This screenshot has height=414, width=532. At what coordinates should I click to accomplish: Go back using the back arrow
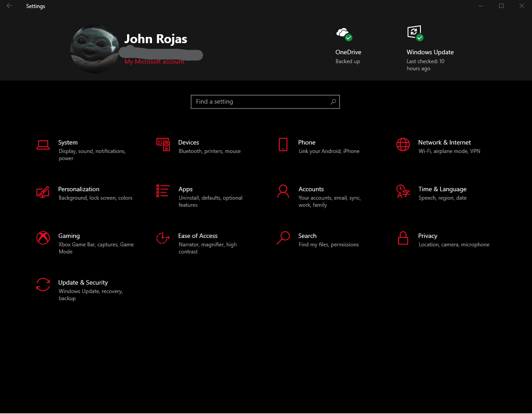pos(9,6)
